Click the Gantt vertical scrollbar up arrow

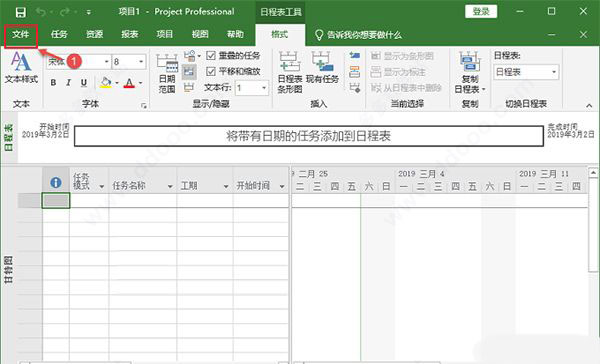click(x=593, y=173)
